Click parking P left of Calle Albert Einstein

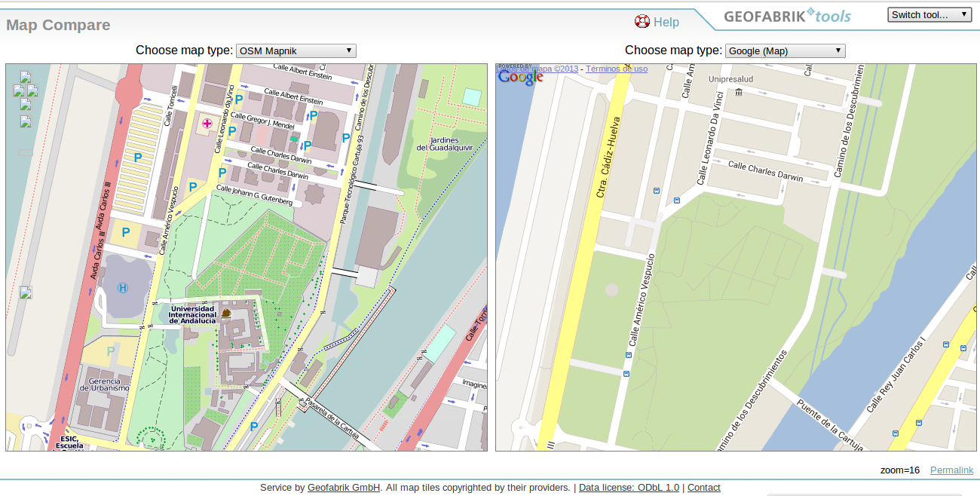click(x=239, y=99)
